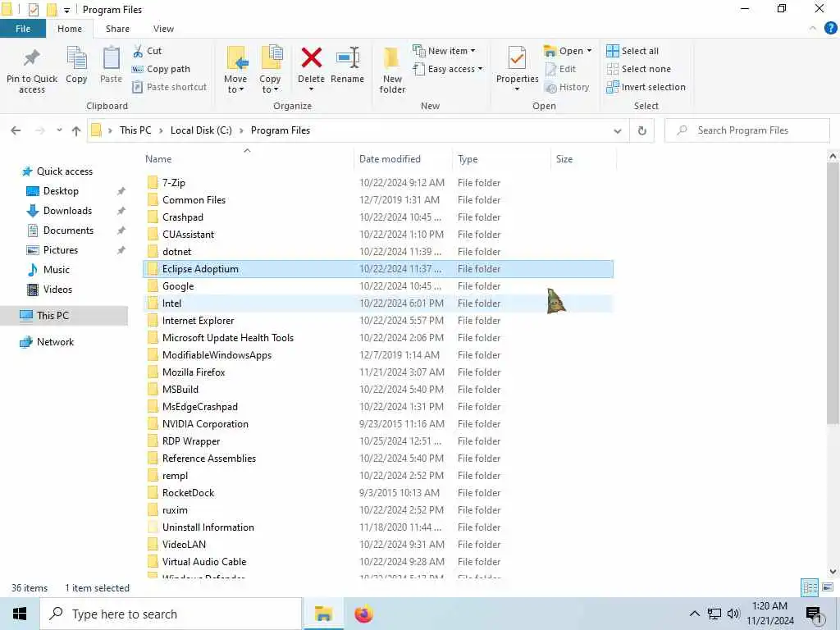Select the 7-Zip folder
The width and height of the screenshot is (840, 630).
tap(377, 183)
